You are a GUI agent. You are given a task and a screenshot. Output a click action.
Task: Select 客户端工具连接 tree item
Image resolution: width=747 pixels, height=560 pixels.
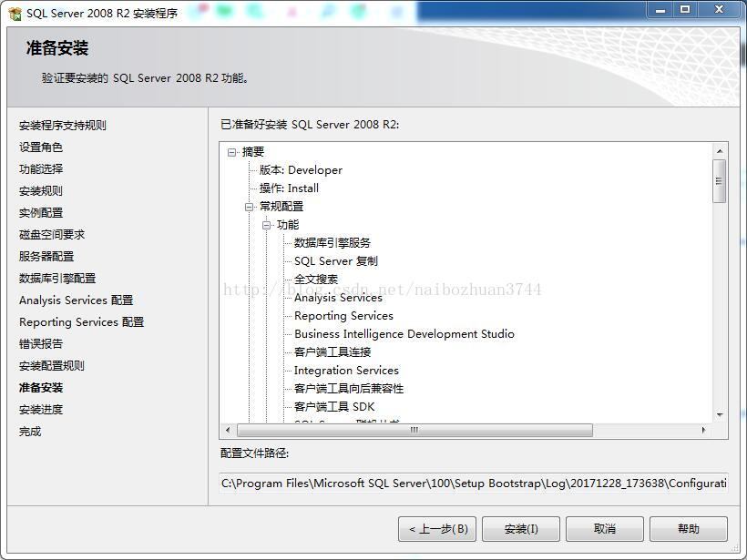(333, 351)
